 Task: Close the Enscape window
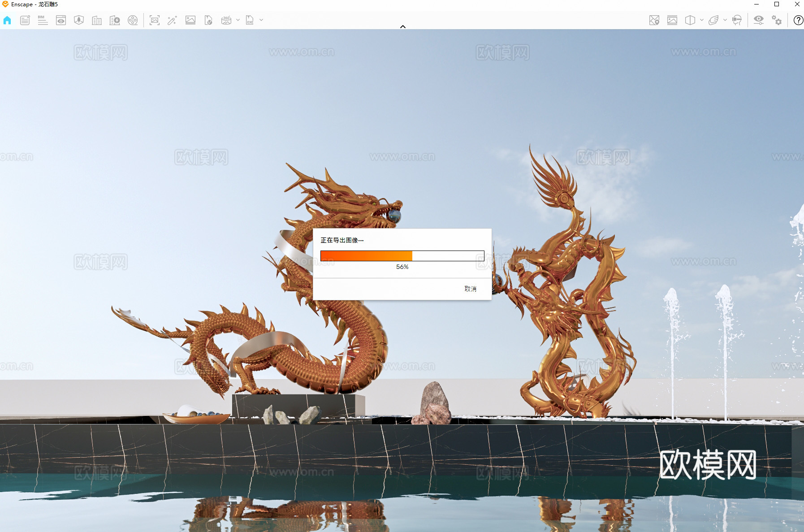797,4
